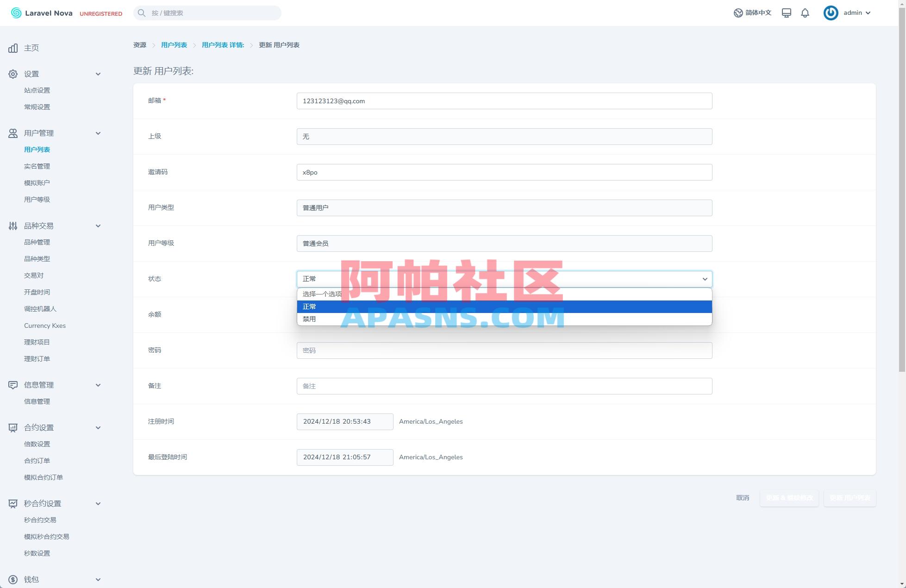Select 实名管理 in the sidebar
This screenshot has height=588, width=906.
(37, 166)
